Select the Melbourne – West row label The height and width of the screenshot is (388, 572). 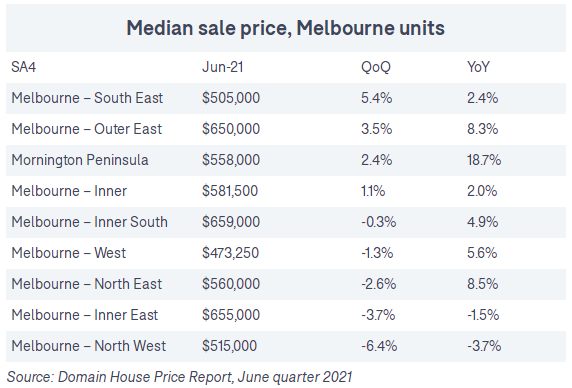[69, 253]
